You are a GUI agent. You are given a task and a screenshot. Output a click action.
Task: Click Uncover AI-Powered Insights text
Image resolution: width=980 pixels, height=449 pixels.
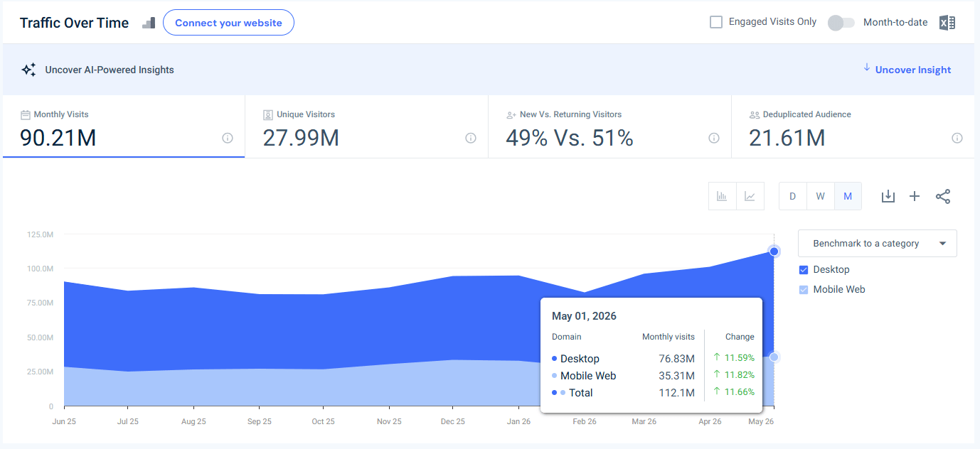(110, 70)
